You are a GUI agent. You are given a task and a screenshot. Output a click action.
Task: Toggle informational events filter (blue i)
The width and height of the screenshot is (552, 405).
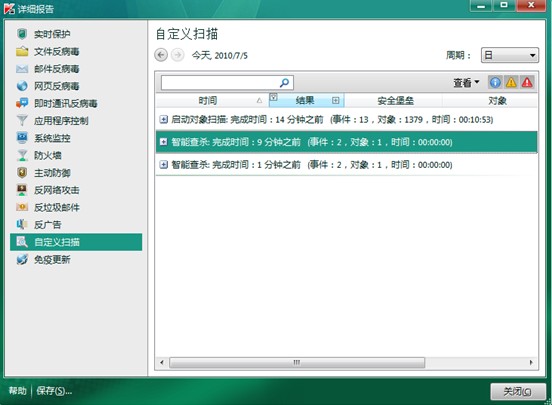pos(495,82)
